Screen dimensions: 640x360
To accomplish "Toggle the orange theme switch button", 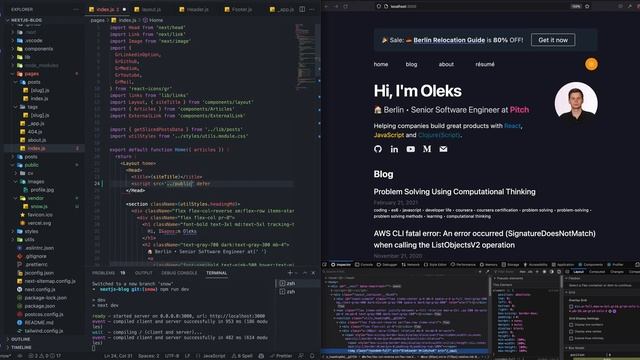I will 591,64.
